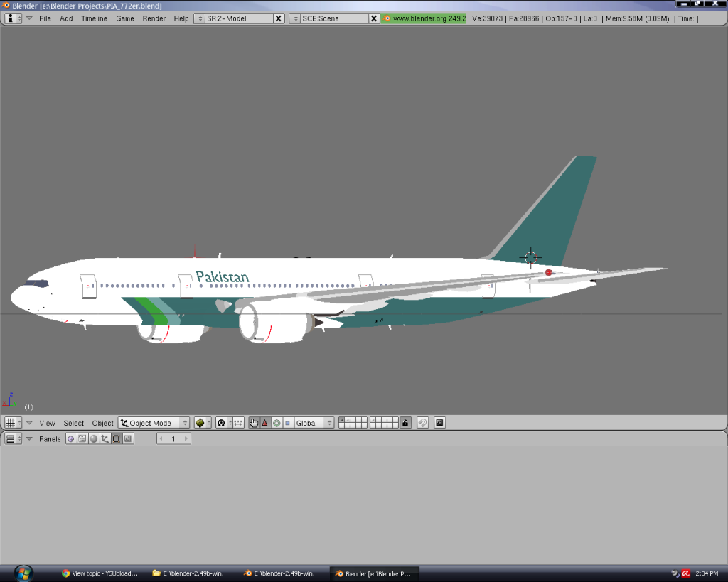Switch to the Scene context icon
Viewport: 728px width, 582px height.
(128, 438)
